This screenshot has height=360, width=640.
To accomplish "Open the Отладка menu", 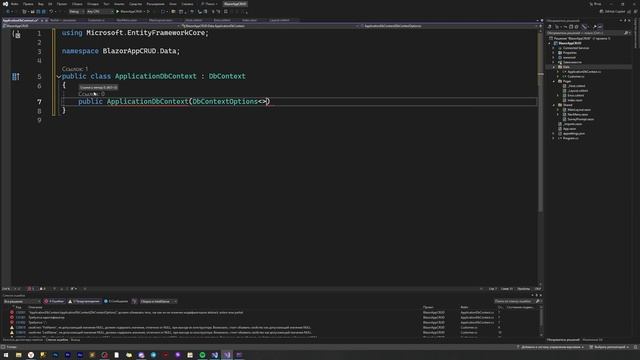I will click(x=93, y=4).
